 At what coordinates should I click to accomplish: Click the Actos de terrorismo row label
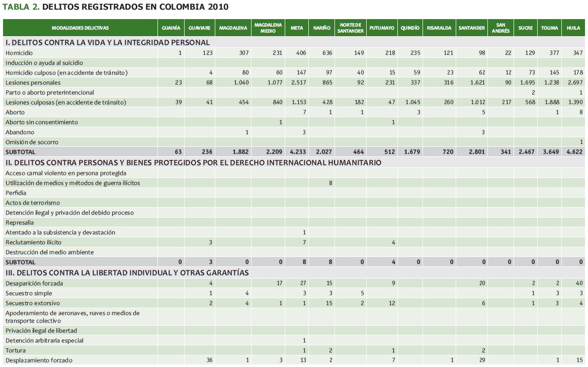click(x=33, y=203)
